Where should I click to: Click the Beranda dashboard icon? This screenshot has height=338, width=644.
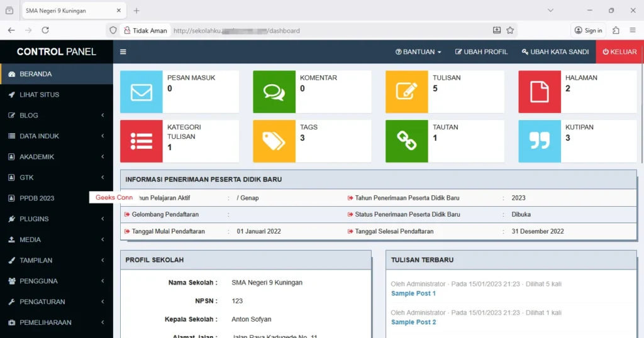tap(11, 74)
